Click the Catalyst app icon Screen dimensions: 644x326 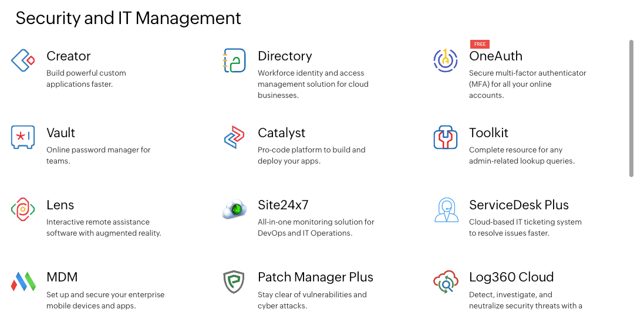[x=234, y=137]
